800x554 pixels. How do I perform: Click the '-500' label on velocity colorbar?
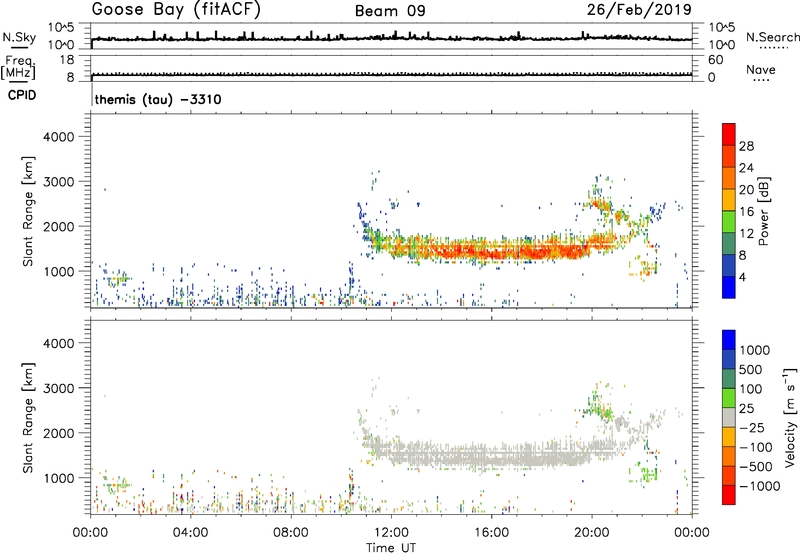(x=756, y=467)
